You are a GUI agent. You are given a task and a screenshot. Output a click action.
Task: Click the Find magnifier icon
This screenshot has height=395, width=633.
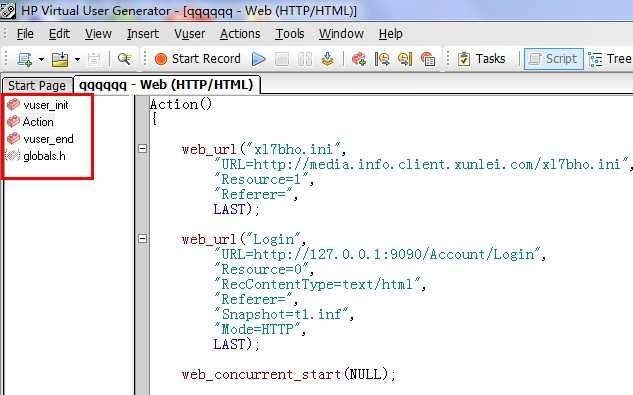pyautogui.click(x=124, y=59)
